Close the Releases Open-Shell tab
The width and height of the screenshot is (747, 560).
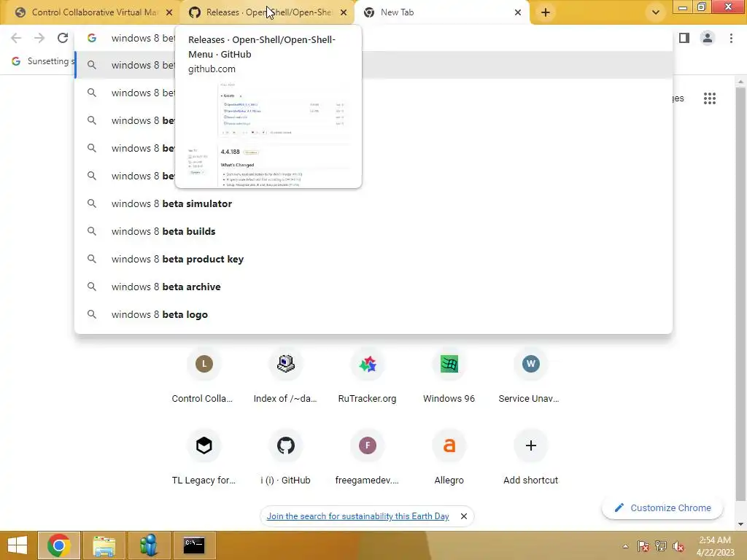(344, 12)
